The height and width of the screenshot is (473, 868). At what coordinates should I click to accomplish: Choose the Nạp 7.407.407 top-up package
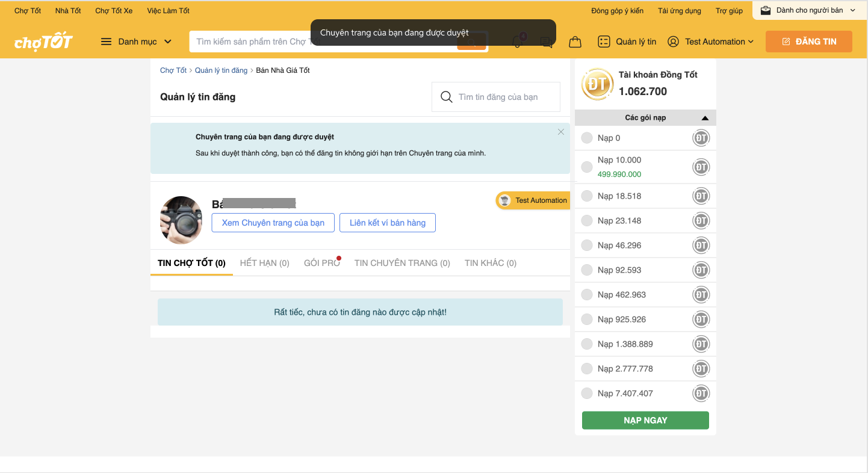pos(587,394)
